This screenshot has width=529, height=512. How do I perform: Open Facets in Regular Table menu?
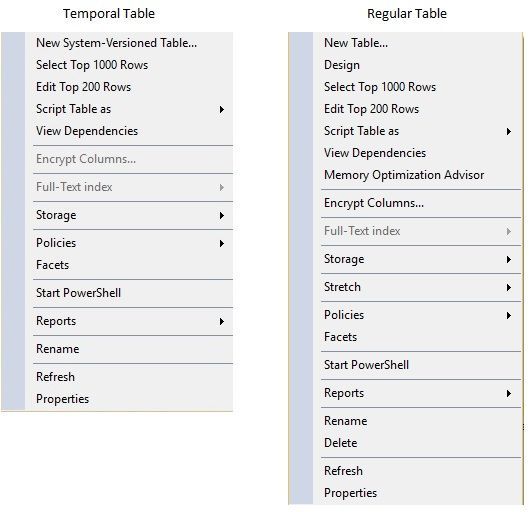pos(417,337)
